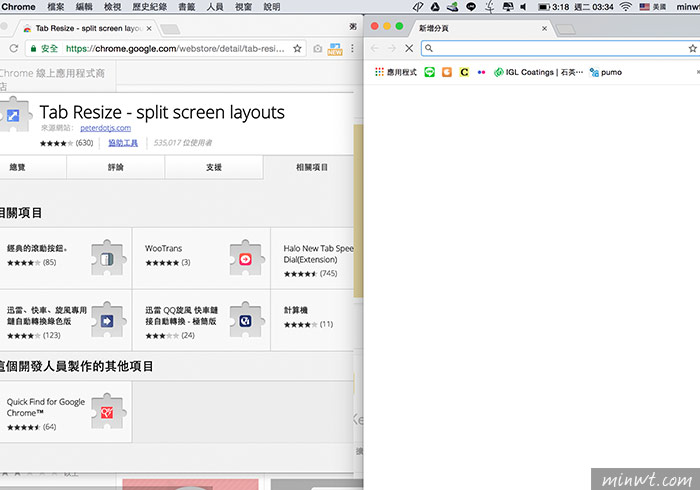The height and width of the screenshot is (490, 700).
Task: Open the 書籤 menu
Action: tap(187, 7)
